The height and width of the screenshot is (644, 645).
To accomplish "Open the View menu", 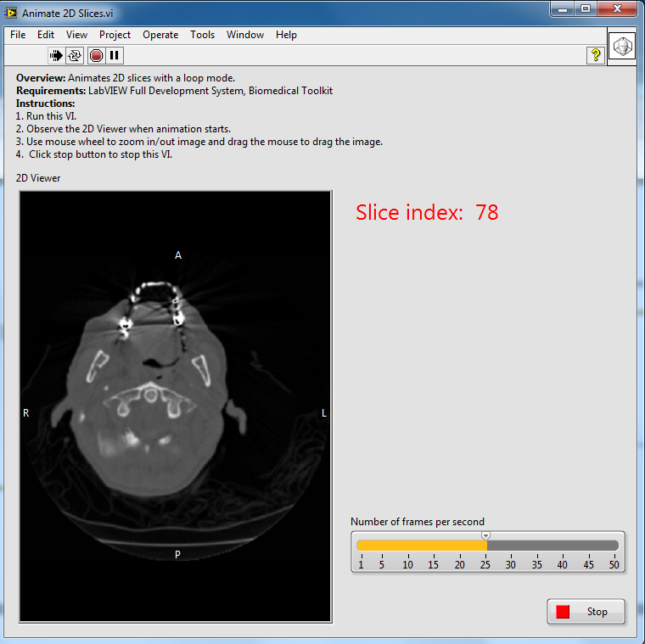I will [76, 35].
